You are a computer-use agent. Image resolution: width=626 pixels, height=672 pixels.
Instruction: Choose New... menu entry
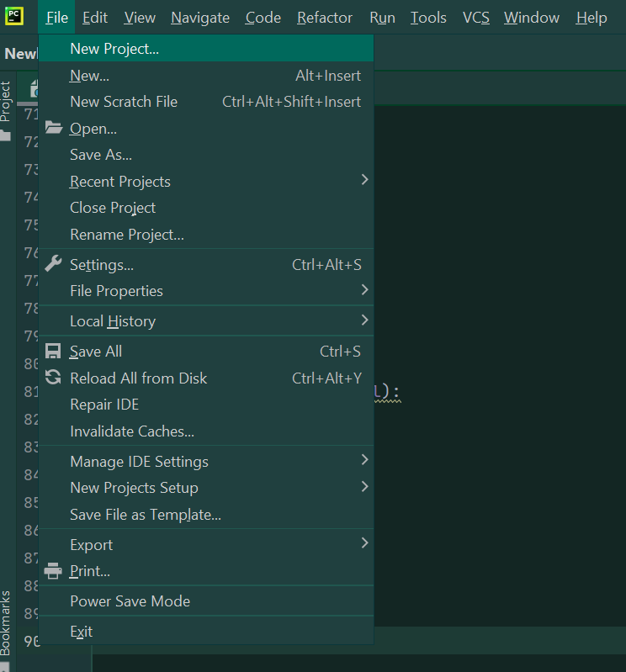click(206, 76)
